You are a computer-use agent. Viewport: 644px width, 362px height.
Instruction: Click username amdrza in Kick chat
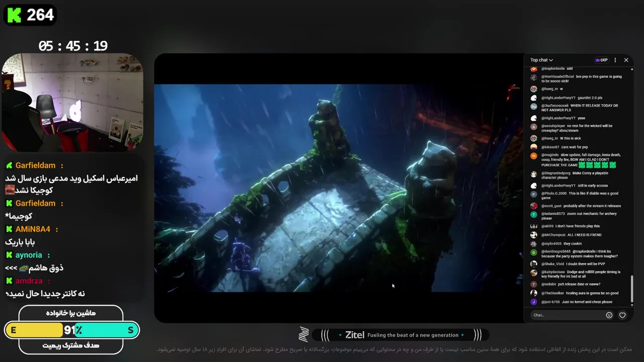tap(29, 281)
